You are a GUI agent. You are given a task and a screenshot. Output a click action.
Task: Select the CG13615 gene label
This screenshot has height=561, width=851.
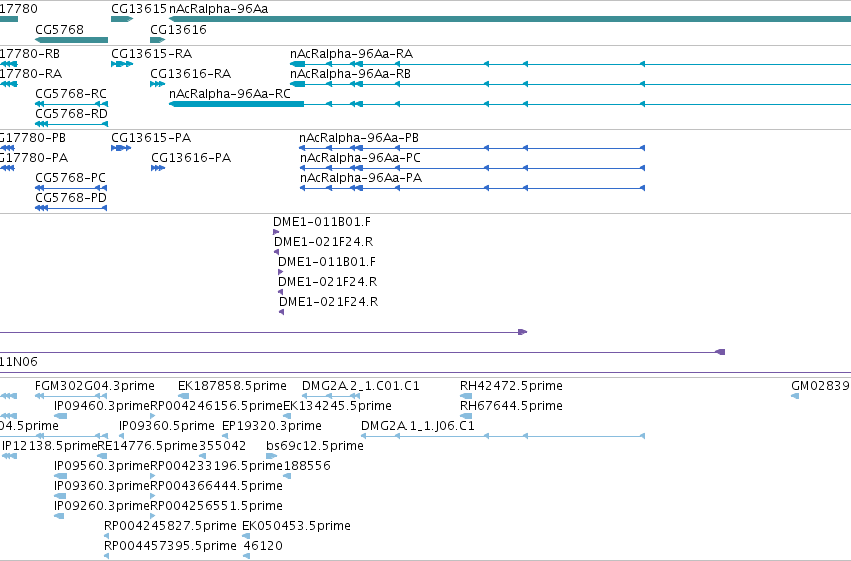click(x=139, y=9)
